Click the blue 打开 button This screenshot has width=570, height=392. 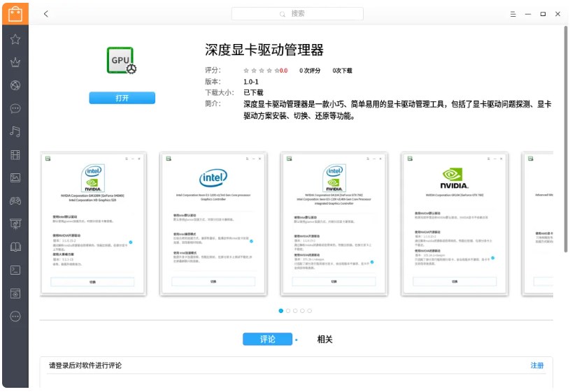pyautogui.click(x=122, y=99)
